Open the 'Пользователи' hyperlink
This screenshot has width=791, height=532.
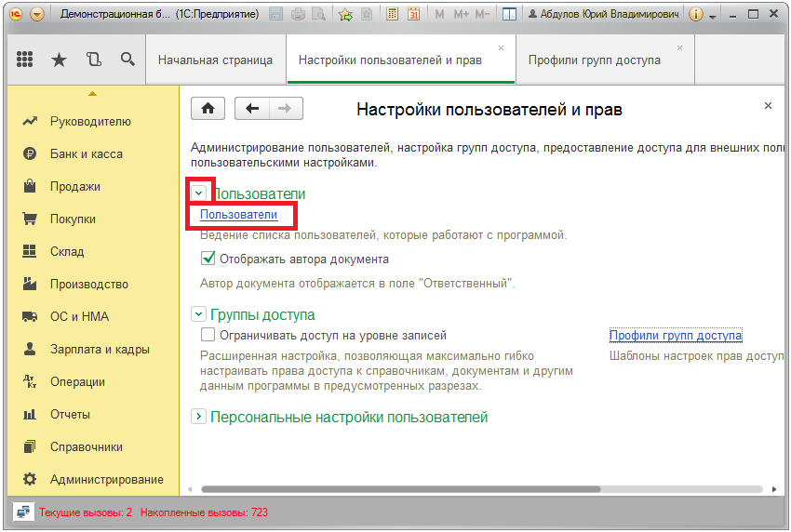pos(239,215)
